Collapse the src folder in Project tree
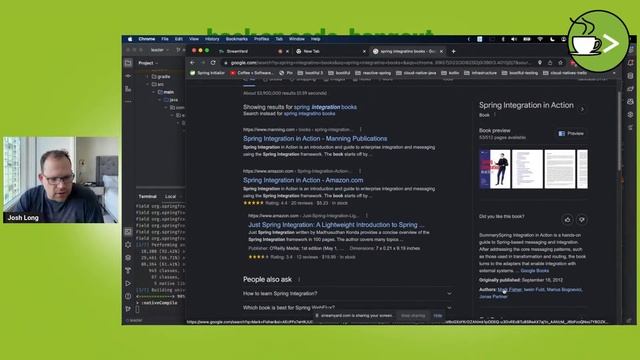The width and height of the screenshot is (640, 360). pos(147,84)
